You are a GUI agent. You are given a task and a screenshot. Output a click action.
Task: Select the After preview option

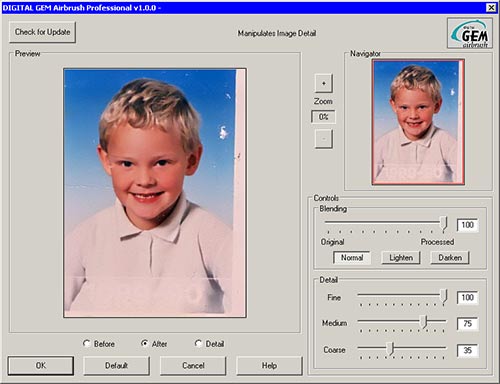pyautogui.click(x=154, y=344)
